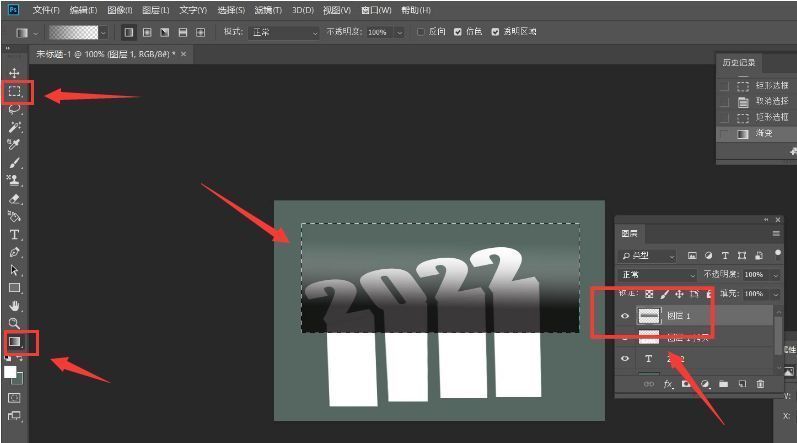Uncheck the 仿色 dither checkbox

pos(457,31)
